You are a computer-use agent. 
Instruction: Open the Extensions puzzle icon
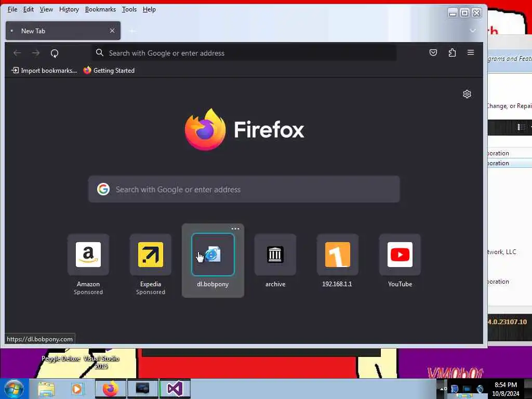click(x=452, y=52)
